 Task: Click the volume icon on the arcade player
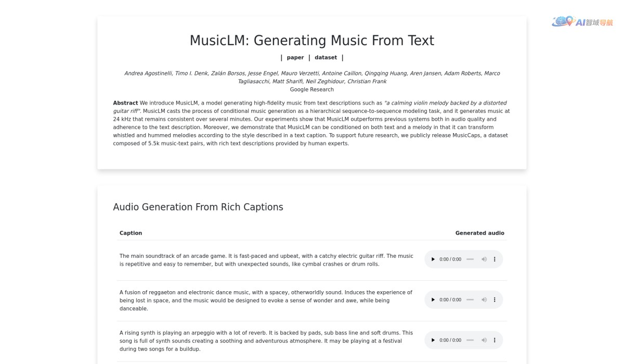coord(484,259)
